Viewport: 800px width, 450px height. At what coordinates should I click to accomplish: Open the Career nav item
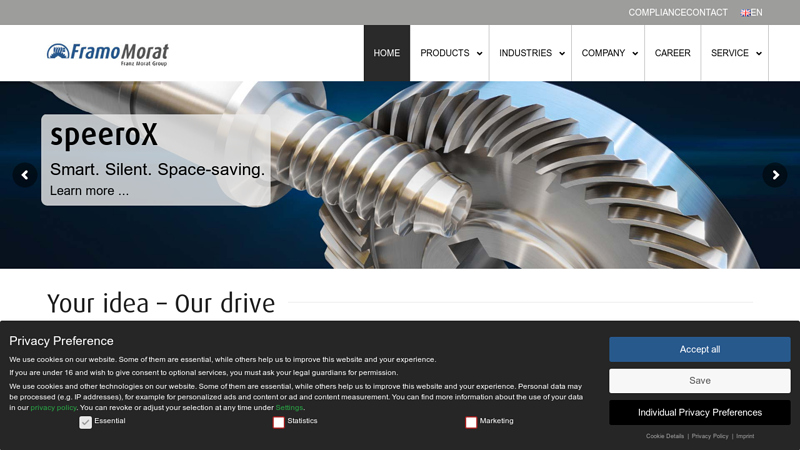pyautogui.click(x=672, y=53)
